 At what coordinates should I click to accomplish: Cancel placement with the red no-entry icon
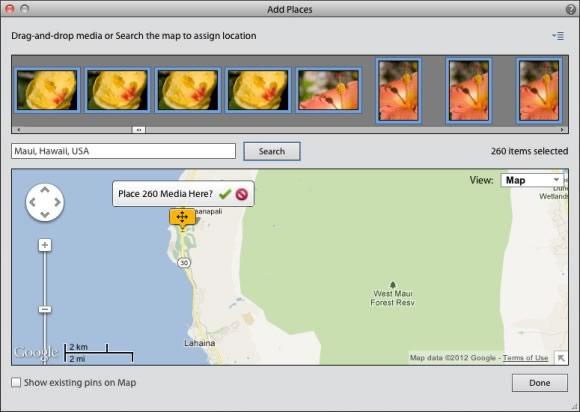(242, 194)
